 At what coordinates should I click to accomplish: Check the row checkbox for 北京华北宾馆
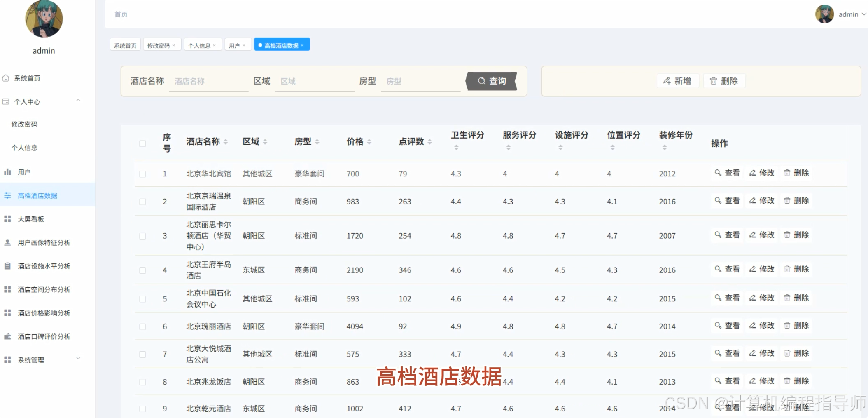point(143,174)
